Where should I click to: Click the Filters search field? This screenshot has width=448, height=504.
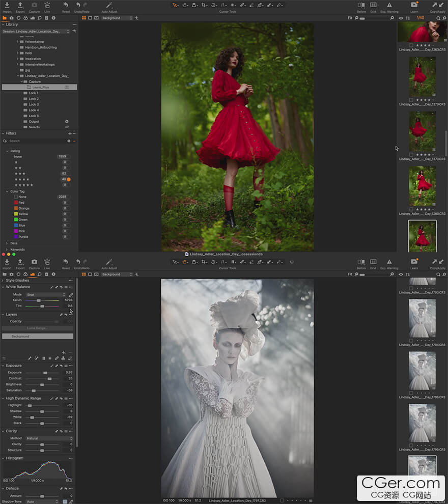(x=37, y=141)
